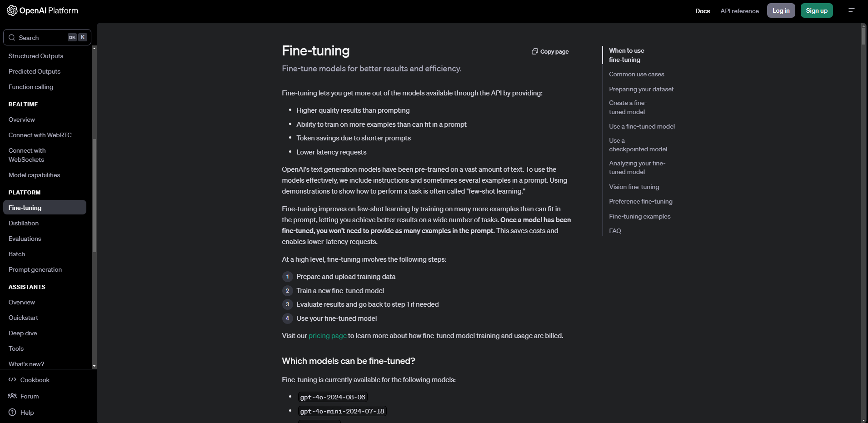Viewport: 868px width, 423px height.
Task: Follow the pricing page link
Action: (327, 336)
